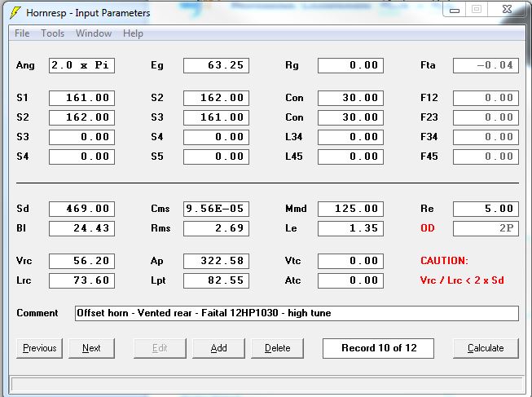Select the Lpt field with 82.55

[x=216, y=280]
